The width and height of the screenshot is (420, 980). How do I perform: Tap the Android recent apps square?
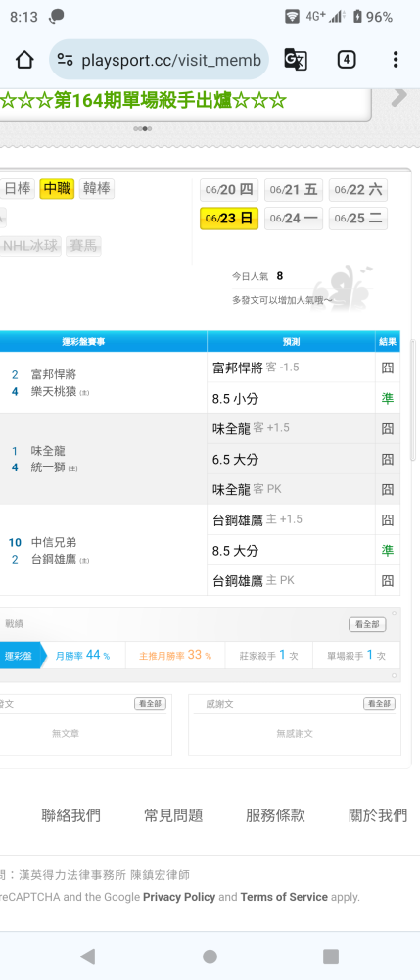331,955
